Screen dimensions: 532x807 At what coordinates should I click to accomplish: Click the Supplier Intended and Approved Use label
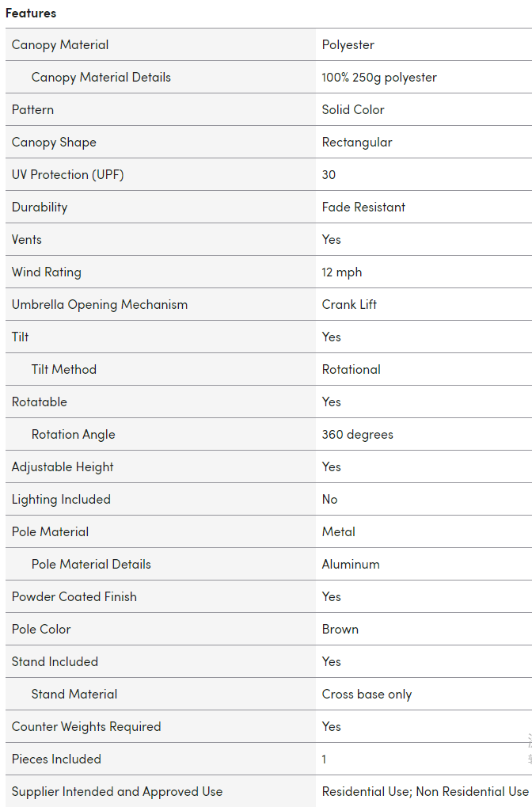tap(117, 792)
